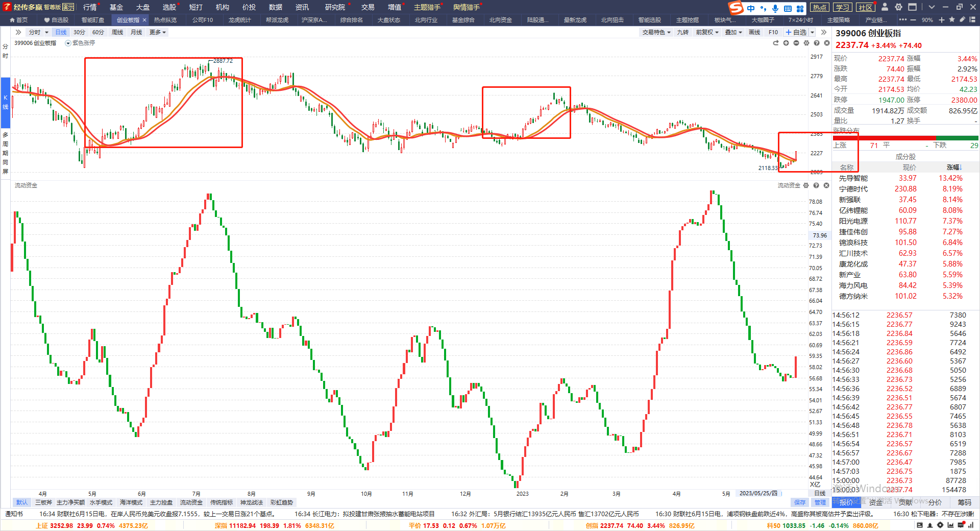Viewport: 980px width, 531px height.
Task: Click the chart zoom-in plus icon
Action: click(786, 43)
